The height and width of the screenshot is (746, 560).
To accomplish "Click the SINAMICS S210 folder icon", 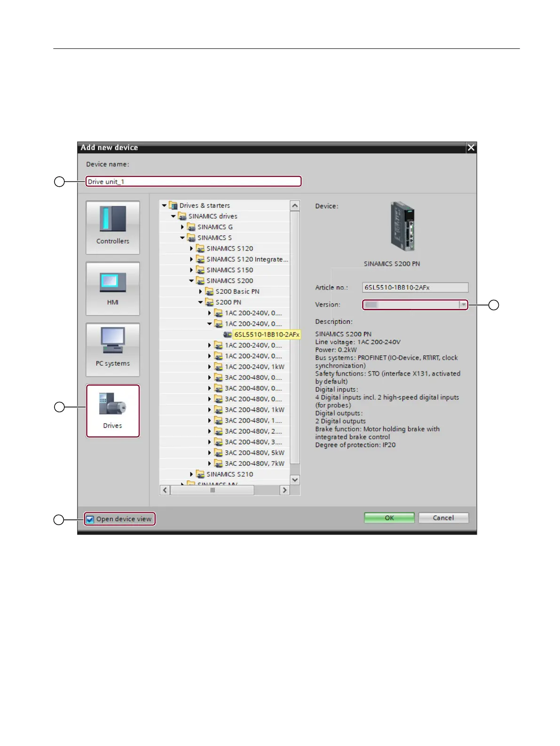I will pos(200,474).
